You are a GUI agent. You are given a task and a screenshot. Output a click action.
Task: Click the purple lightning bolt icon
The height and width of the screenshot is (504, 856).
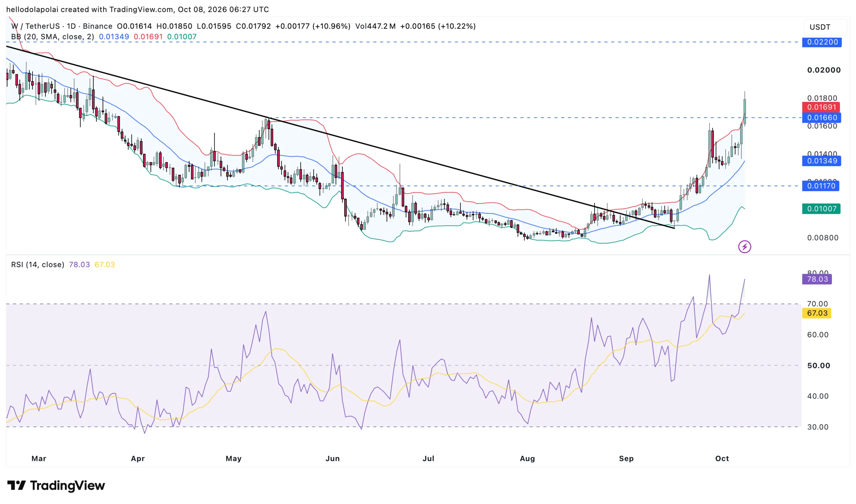pos(745,247)
